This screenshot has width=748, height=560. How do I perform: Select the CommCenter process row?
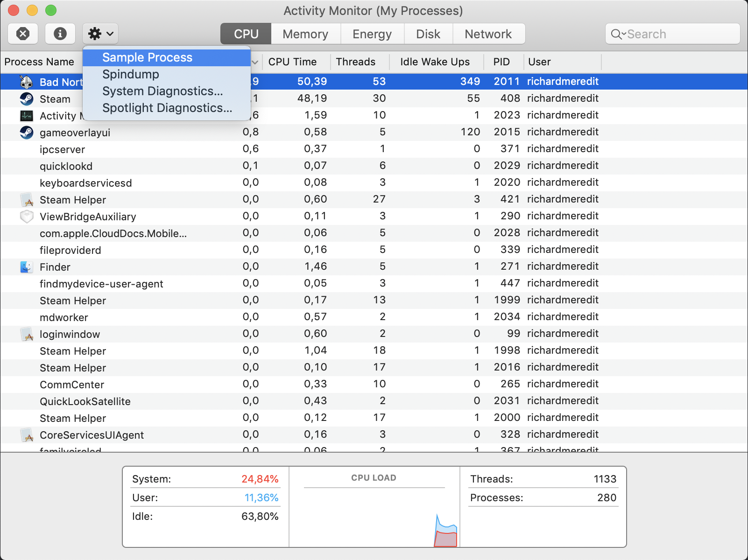click(x=374, y=384)
